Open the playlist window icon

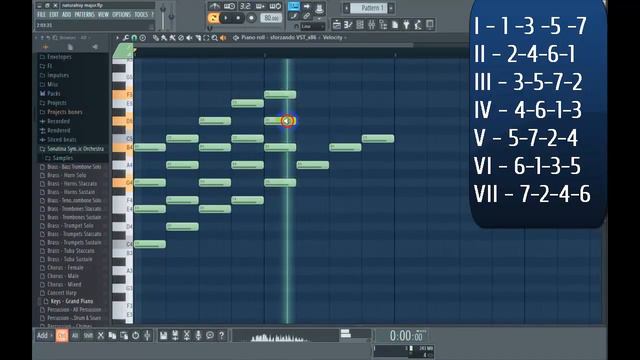coord(337,25)
